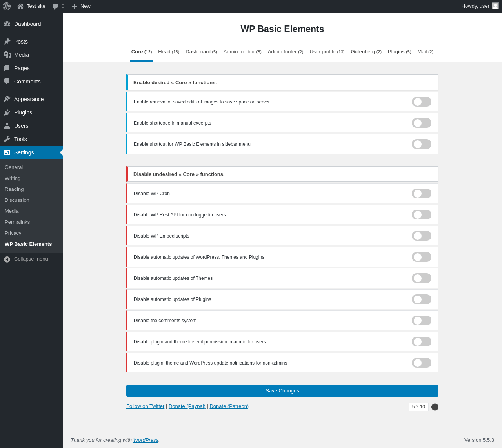Click the Save Changes button
This screenshot has height=448, width=502.
pos(282,391)
